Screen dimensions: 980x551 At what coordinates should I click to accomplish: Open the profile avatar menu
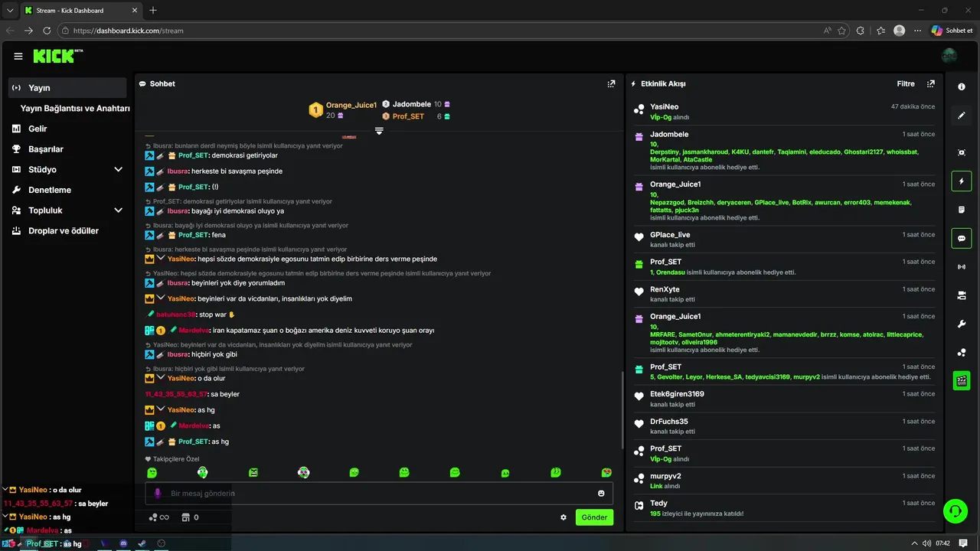click(x=949, y=56)
